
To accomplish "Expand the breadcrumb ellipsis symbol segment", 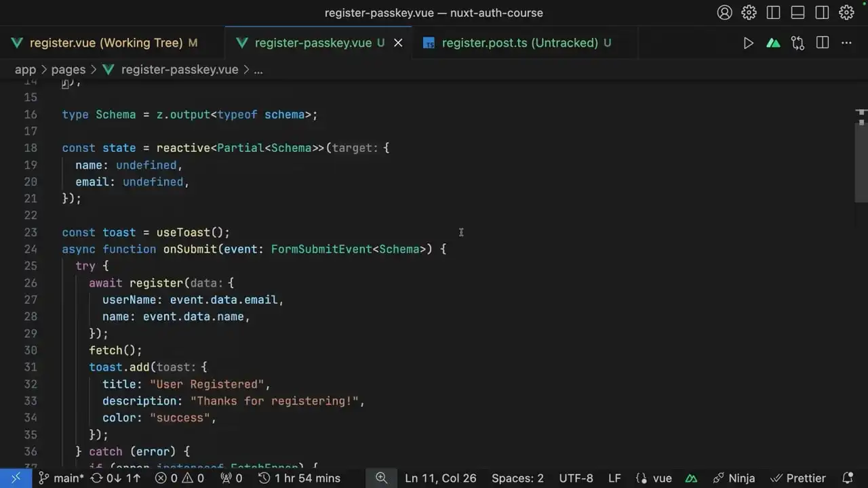I will (x=258, y=69).
